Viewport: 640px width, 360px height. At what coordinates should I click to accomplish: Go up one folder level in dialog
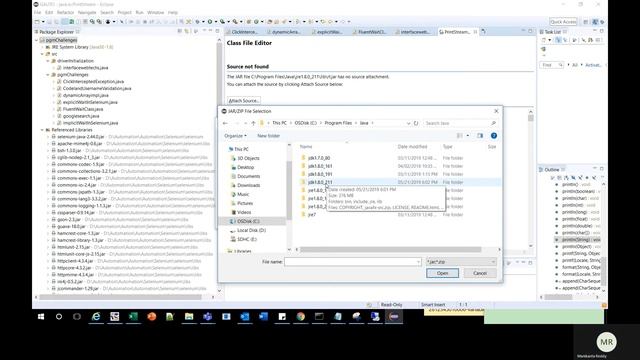[x=253, y=123]
